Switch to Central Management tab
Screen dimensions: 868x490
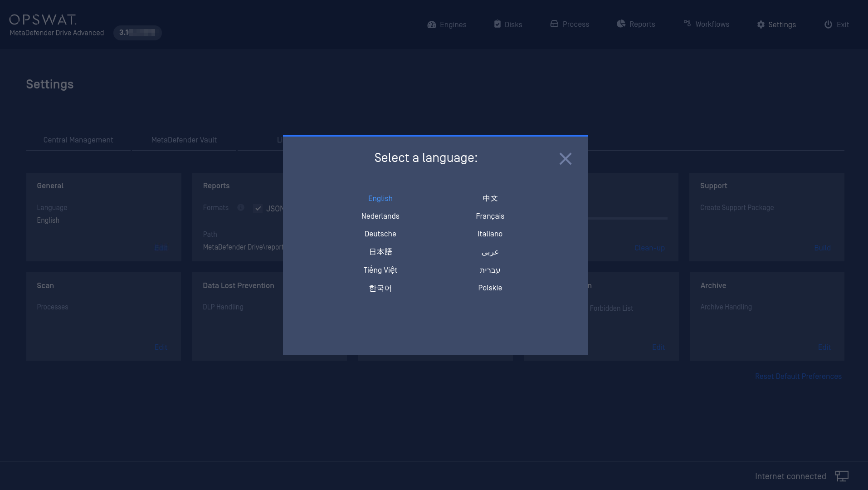(78, 140)
